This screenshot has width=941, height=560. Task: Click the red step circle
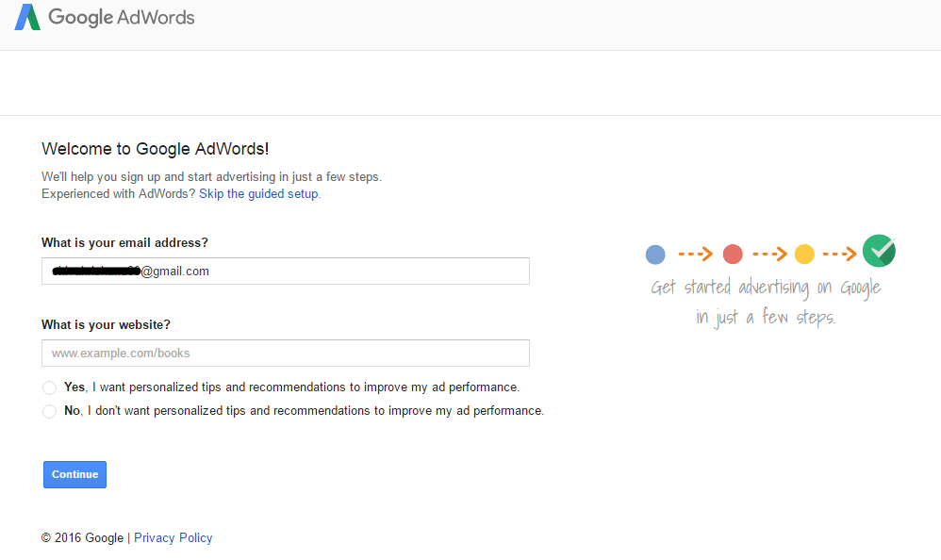[x=733, y=254]
